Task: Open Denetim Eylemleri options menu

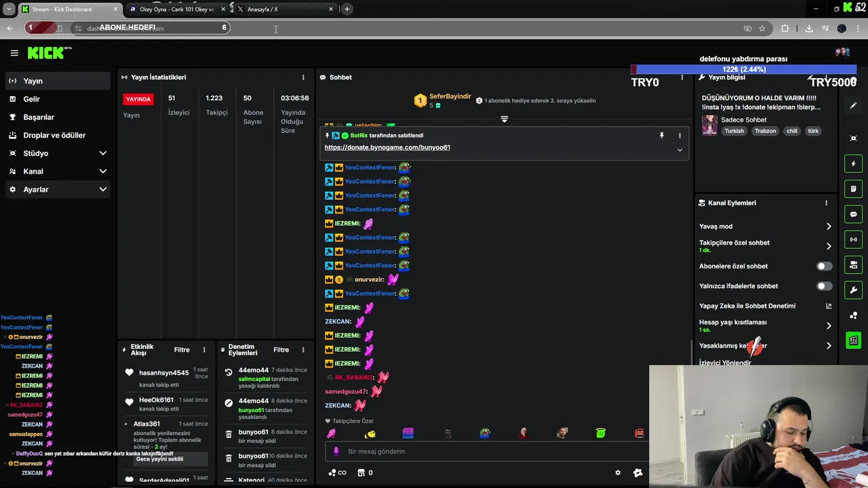Action: point(303,350)
